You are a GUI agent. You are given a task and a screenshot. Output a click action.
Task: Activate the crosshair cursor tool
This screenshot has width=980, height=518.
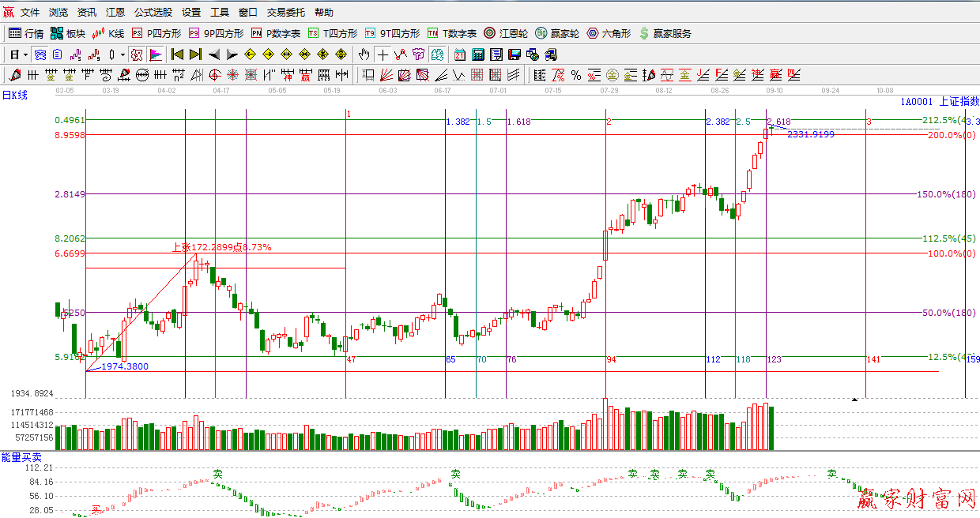383,54
